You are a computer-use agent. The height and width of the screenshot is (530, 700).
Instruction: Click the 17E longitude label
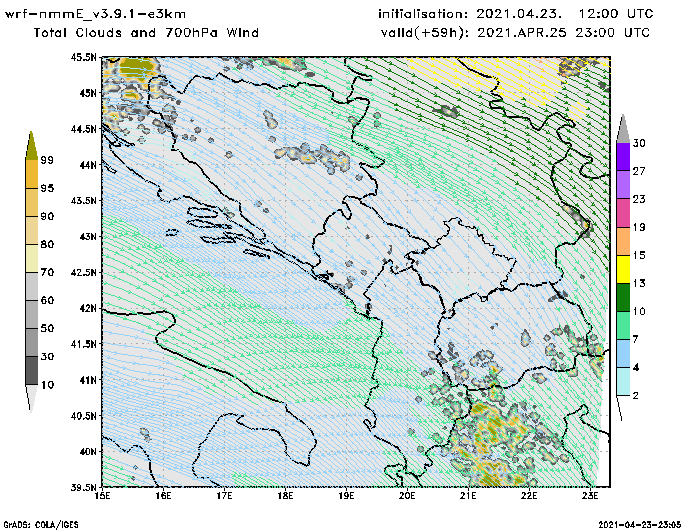pos(225,496)
